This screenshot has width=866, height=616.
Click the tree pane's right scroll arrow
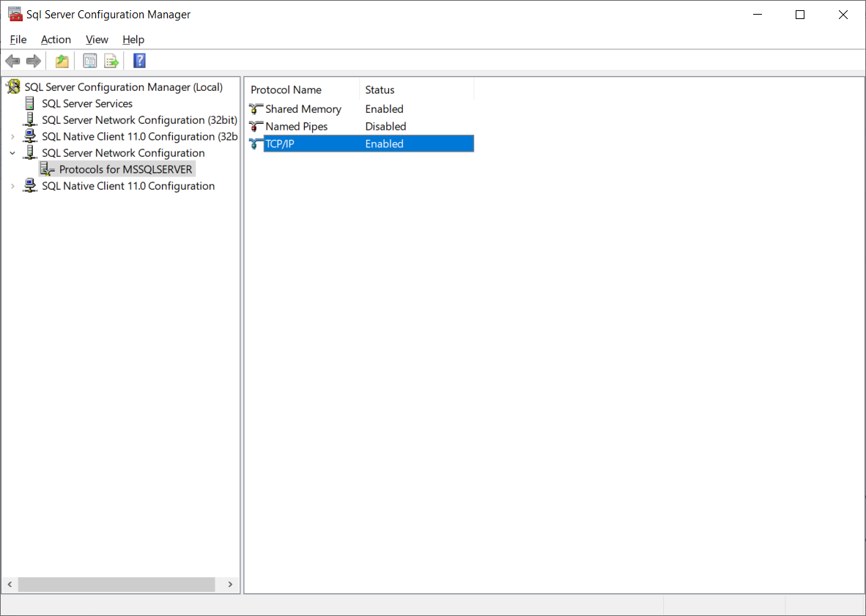tap(230, 585)
